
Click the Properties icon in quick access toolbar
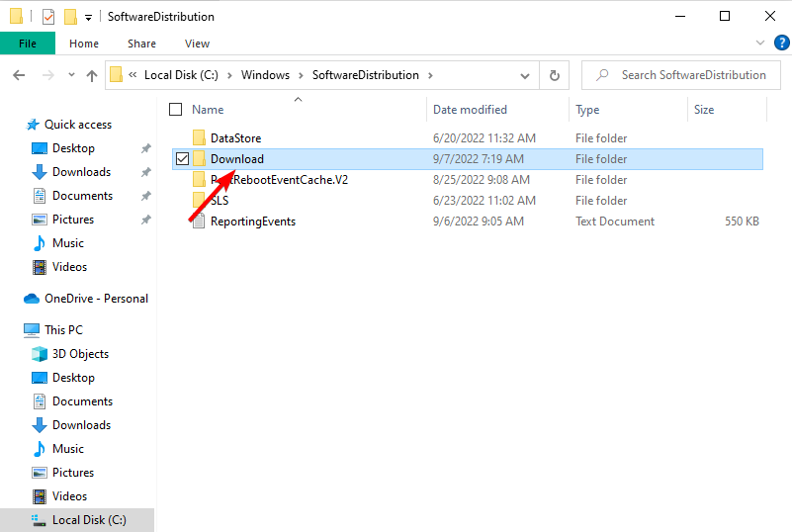point(48,17)
